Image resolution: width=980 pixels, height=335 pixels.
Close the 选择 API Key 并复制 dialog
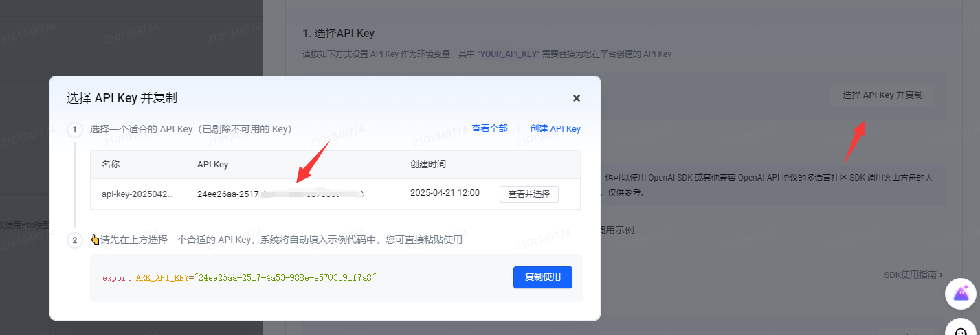(x=577, y=98)
